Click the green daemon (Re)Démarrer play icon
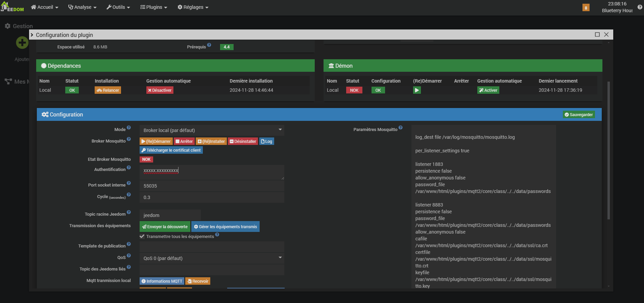 click(x=416, y=90)
